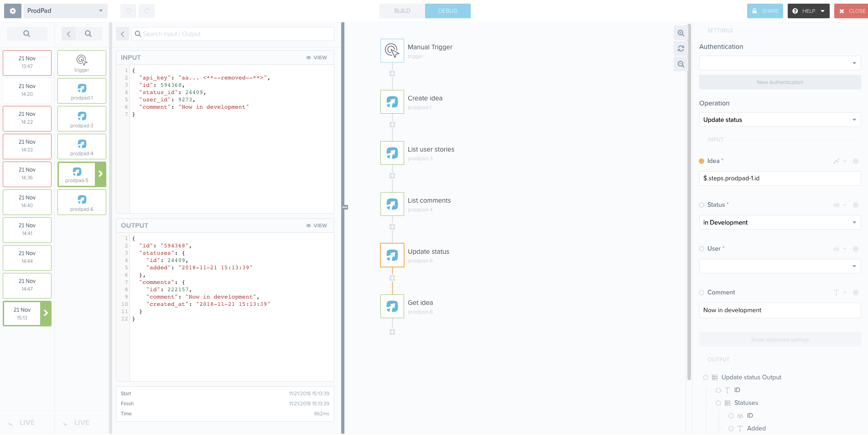Open the List user stories step
This screenshot has width=868, height=435.
pyautogui.click(x=391, y=153)
